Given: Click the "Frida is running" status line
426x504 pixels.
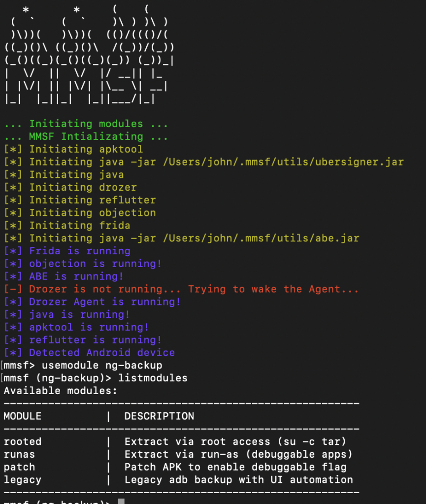Looking at the screenshot, I should coord(79,251).
